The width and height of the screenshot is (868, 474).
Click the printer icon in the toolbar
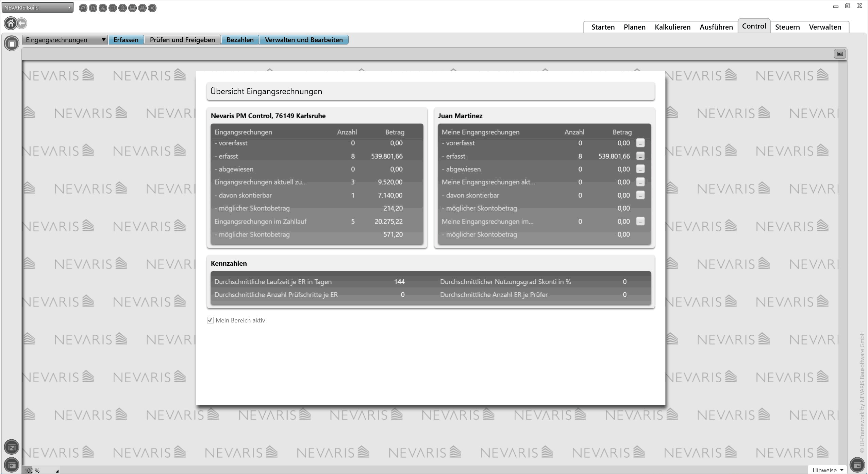143,8
